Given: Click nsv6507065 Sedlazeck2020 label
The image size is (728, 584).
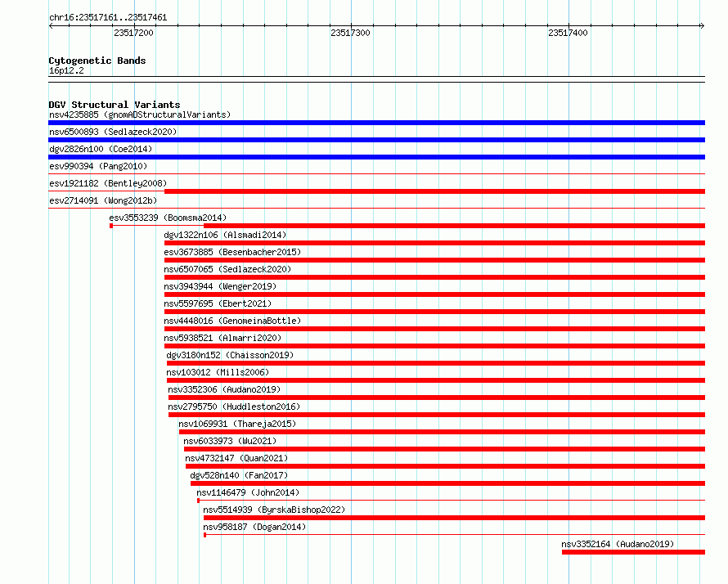Looking at the screenshot, I should 227,269.
